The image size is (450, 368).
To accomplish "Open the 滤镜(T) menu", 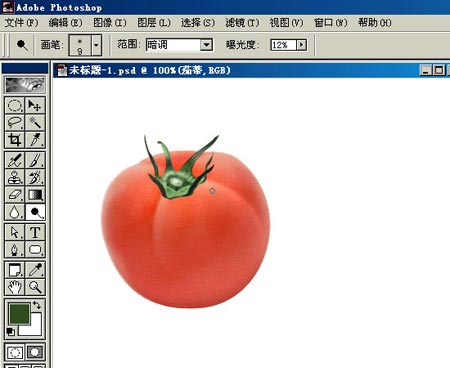I will click(242, 23).
